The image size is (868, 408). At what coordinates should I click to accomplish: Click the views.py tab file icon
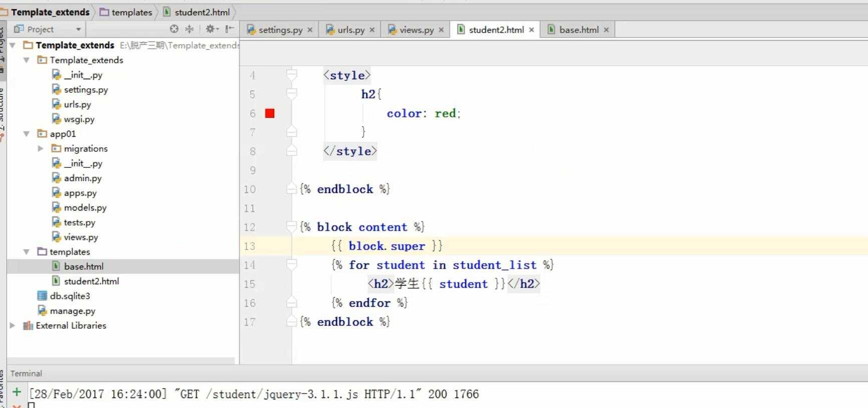tap(392, 30)
